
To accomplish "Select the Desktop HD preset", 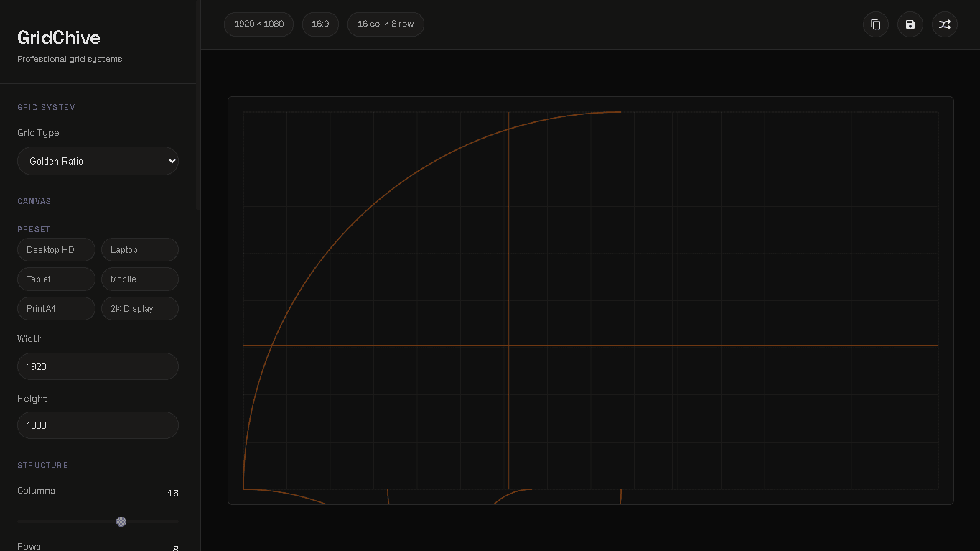I will pos(56,250).
